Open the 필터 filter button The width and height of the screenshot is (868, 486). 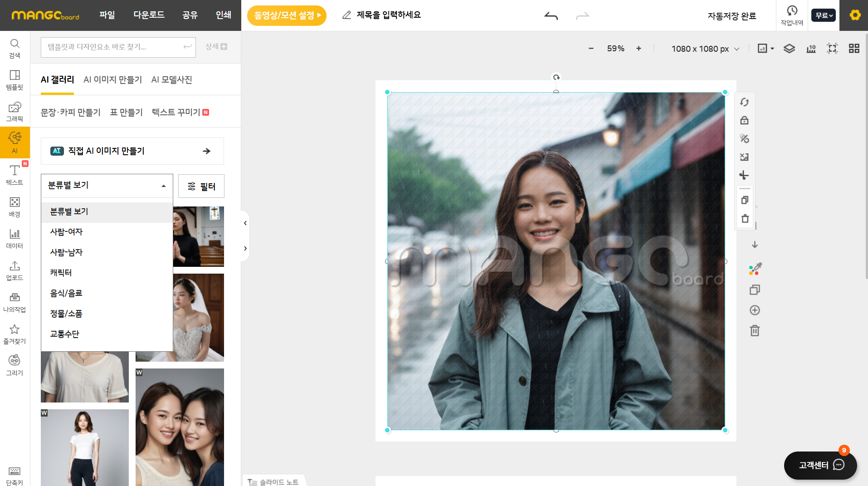pos(201,186)
